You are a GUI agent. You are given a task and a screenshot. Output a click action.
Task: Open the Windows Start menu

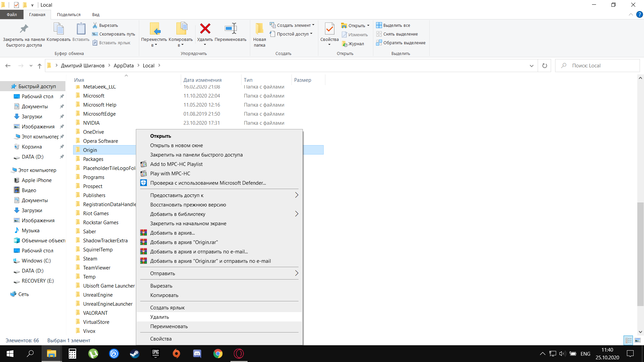[10, 354]
